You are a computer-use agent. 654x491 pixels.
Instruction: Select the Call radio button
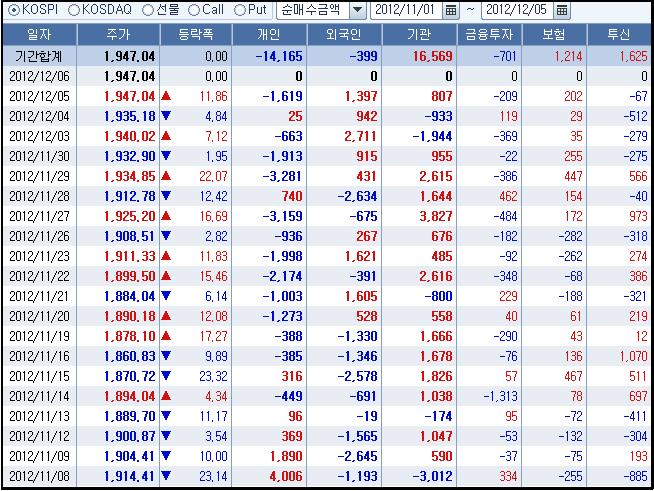coord(194,10)
